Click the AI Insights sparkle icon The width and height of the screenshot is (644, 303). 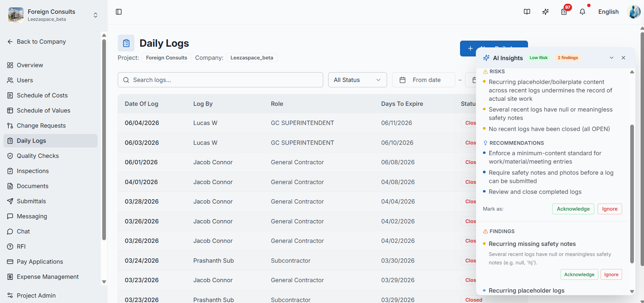(486, 58)
